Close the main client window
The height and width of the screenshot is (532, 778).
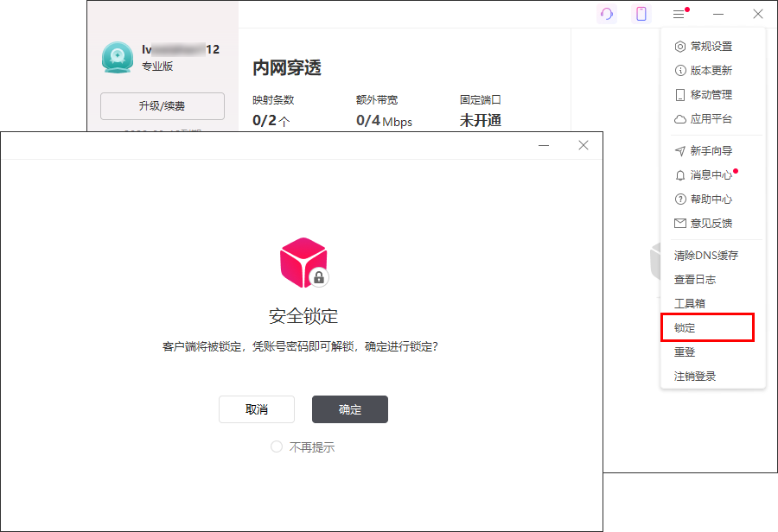(x=757, y=14)
